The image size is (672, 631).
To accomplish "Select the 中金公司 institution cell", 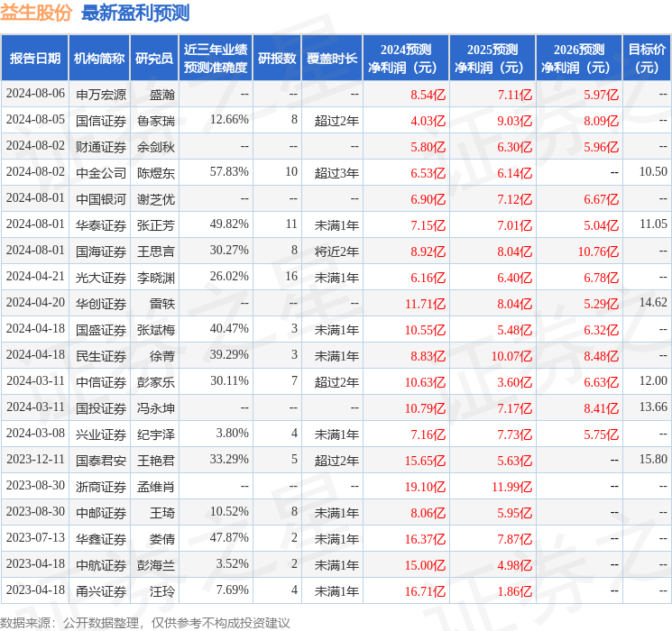I will coord(101,173).
